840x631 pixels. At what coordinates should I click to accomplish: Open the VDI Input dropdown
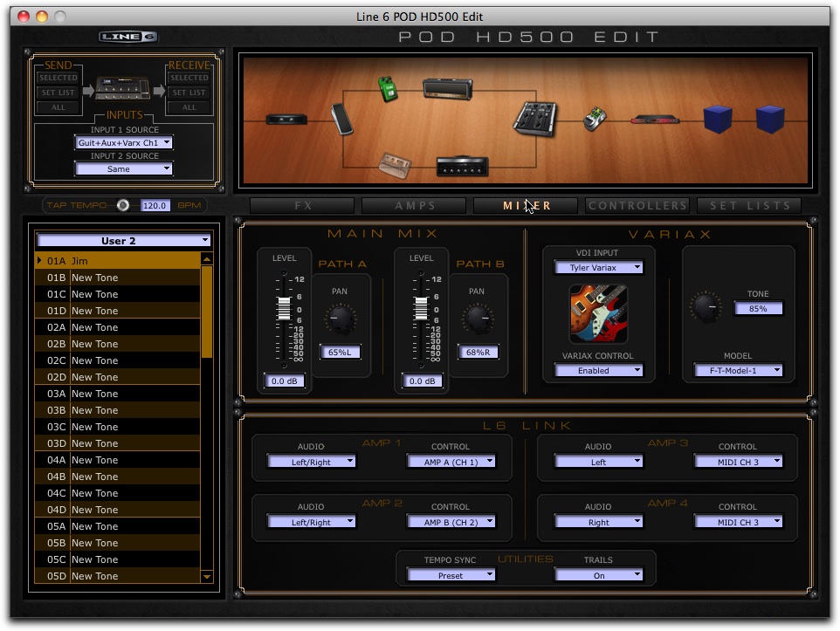[x=598, y=267]
